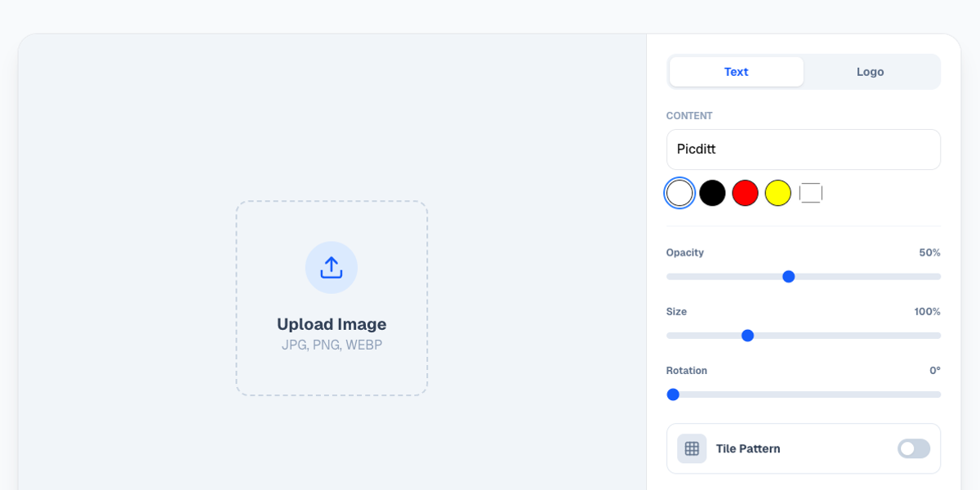Click the CONTENT section label

[688, 115]
